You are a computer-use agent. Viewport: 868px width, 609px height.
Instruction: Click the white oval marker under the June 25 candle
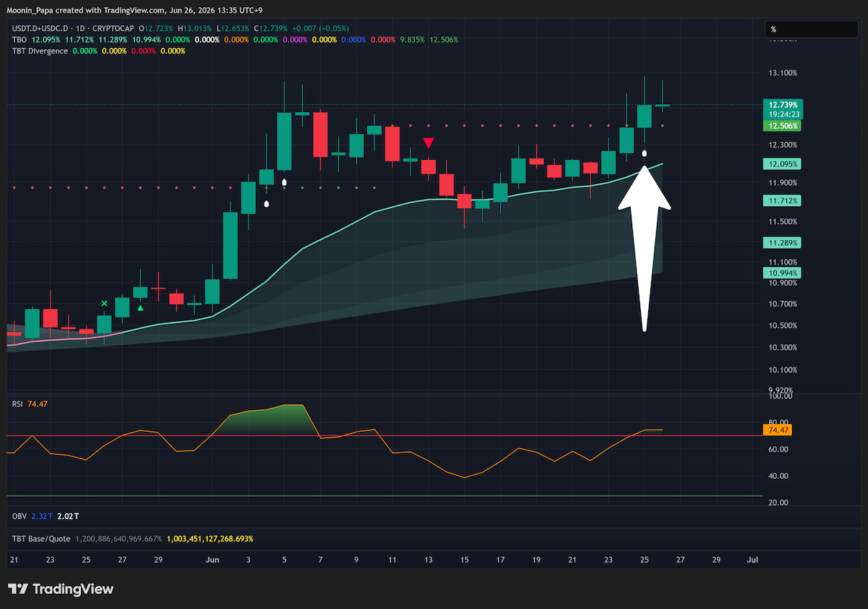[x=644, y=153]
